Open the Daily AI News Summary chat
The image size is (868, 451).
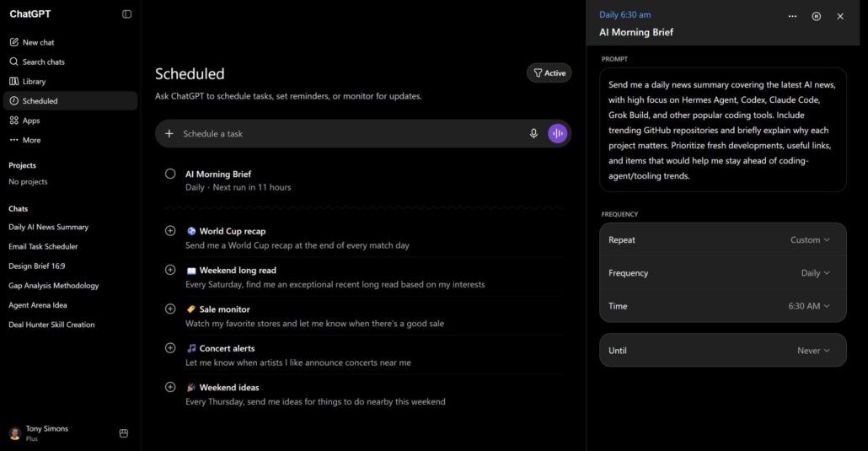[x=48, y=227]
